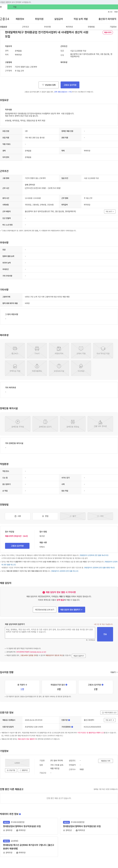Click the top 고용24 입사지원 button
The image size is (118, 868).
pos(70,85)
